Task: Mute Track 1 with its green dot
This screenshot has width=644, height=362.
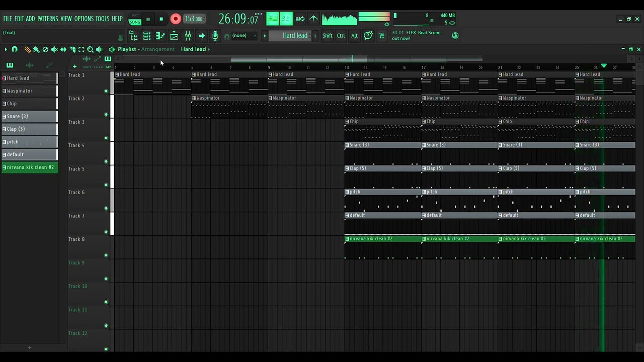Action: 106,91
